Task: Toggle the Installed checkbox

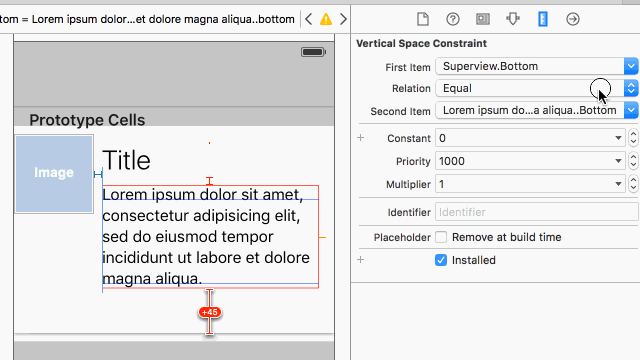Action: click(441, 260)
